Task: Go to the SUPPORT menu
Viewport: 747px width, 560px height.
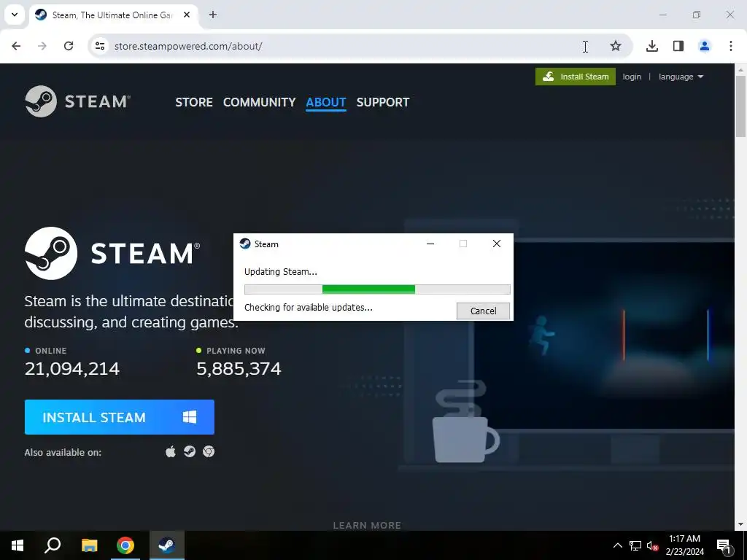Action: pyautogui.click(x=383, y=102)
